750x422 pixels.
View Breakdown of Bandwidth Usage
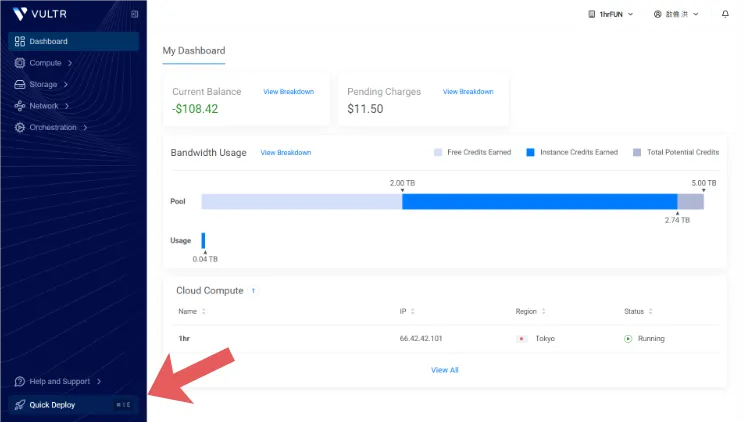click(x=286, y=153)
